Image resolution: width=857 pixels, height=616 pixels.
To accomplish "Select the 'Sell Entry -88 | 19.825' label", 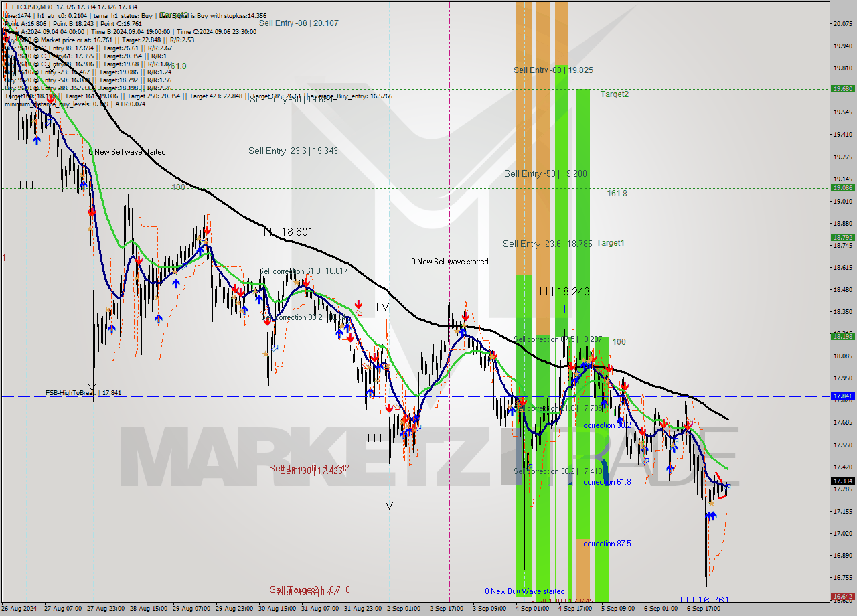I will coord(553,70).
